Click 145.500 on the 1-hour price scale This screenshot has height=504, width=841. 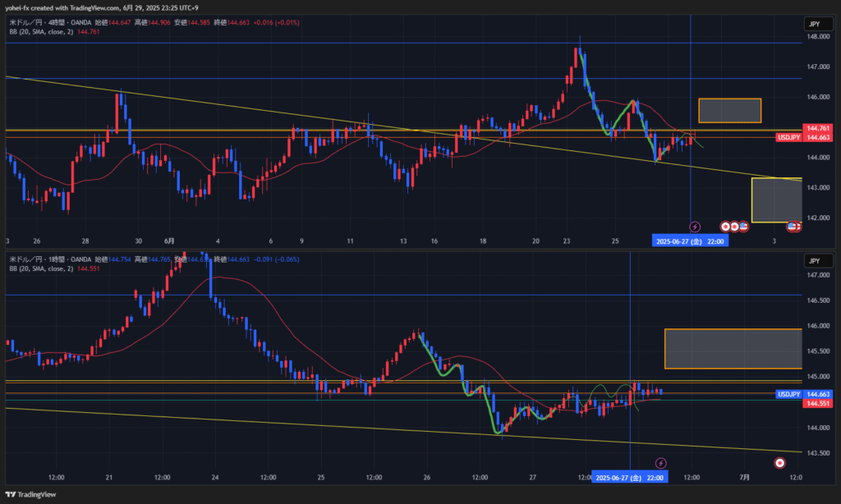pyautogui.click(x=818, y=351)
